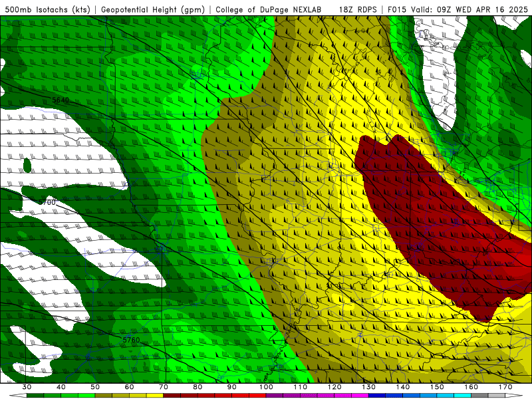Screen dimensions: 532x399
Task: Select the dark maroon 70-75 kt colorbar swatch
Action: pos(172,396)
